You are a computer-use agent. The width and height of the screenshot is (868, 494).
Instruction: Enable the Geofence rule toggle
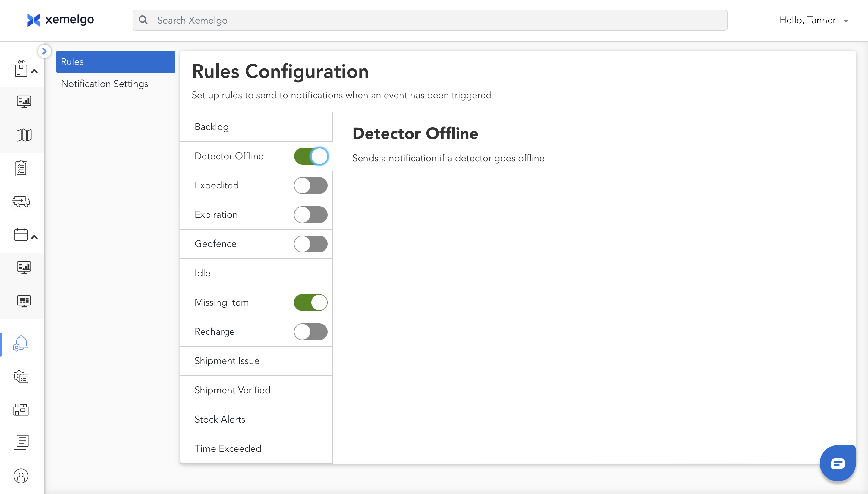(x=310, y=244)
